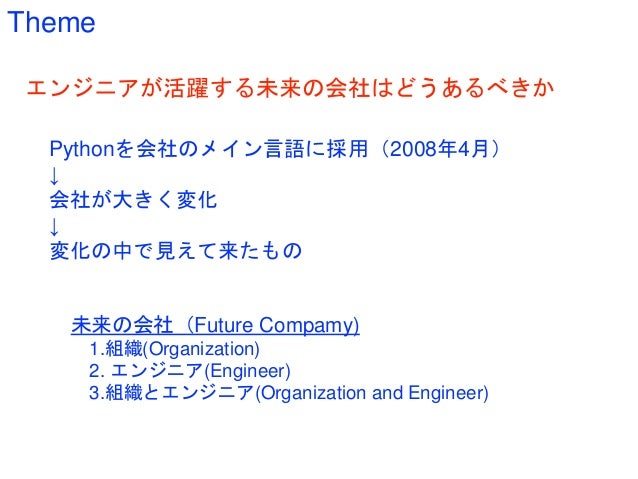Screen dimensions: 638x479
Task: Click list item '1.組織(Organization)'
Action: (x=174, y=349)
